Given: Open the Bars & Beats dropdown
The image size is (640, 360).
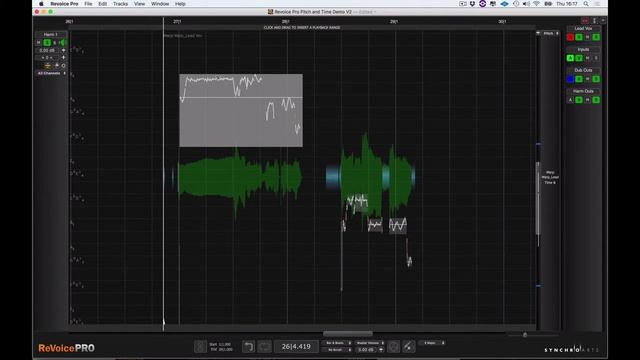Looking at the screenshot, I should (338, 343).
